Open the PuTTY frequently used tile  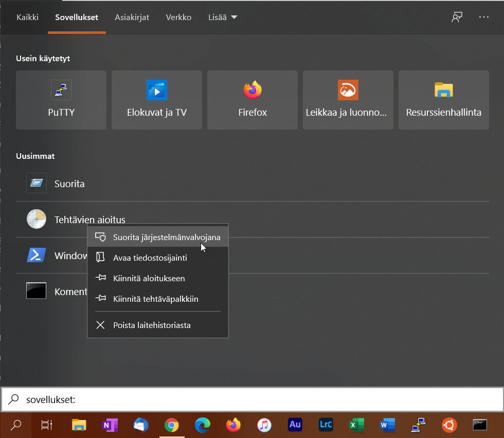pyautogui.click(x=61, y=100)
